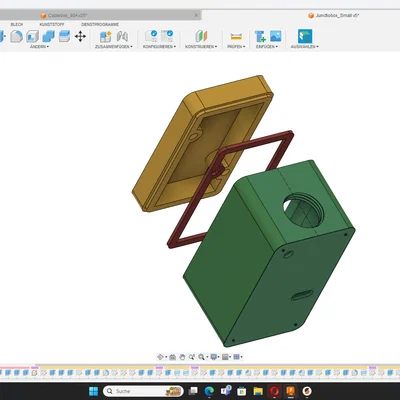400x400 pixels.
Task: Select the Shell tool icon
Action: click(32, 36)
